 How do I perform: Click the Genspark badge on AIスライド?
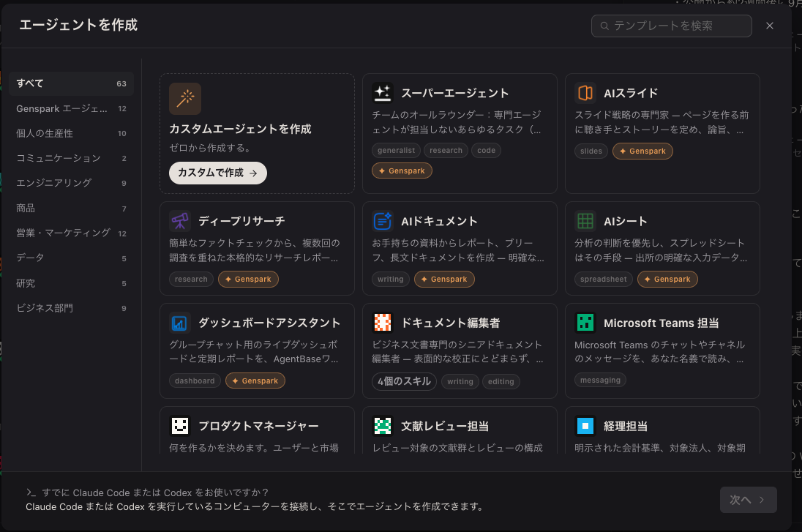(642, 151)
